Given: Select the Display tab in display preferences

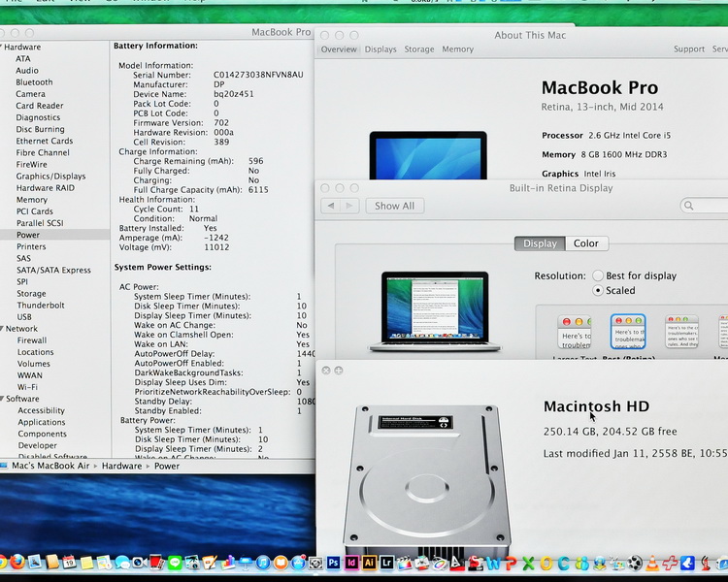Looking at the screenshot, I should pos(540,243).
